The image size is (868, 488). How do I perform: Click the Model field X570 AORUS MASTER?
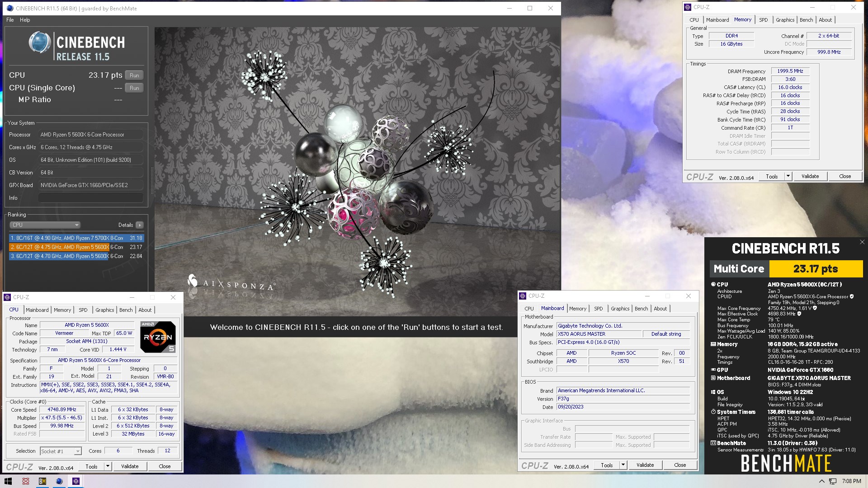click(599, 334)
